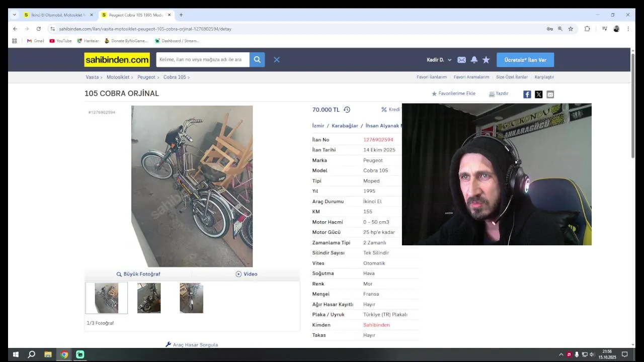Open Haritalar bookmark
Image resolution: width=644 pixels, height=362 pixels.
88,41
